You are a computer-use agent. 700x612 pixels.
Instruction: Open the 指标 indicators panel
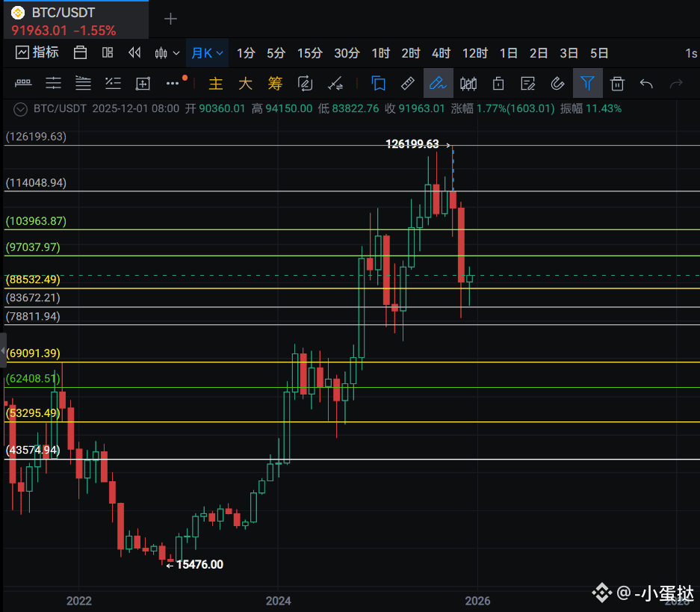[37, 52]
